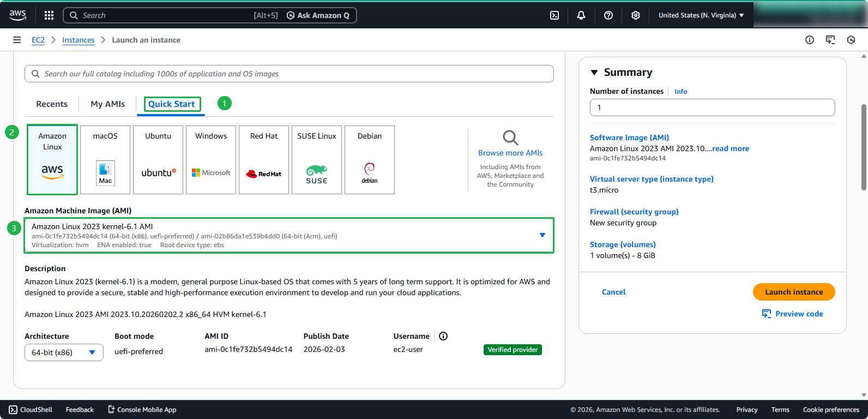This screenshot has height=419, width=868.
Task: Click the AMI catalog search field
Action: [x=289, y=74]
